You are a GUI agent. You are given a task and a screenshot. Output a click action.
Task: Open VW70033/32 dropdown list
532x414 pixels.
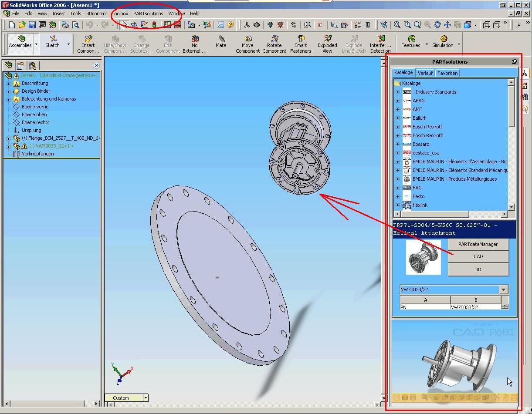(504, 289)
